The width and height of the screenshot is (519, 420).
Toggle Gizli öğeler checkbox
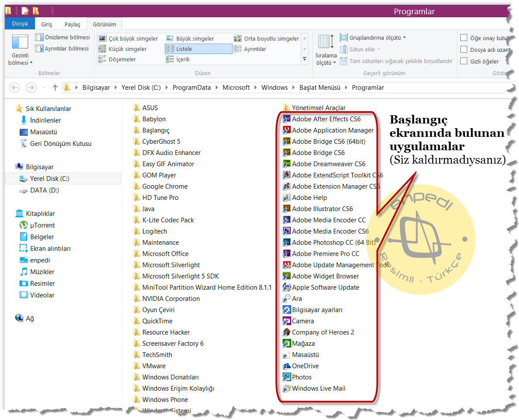[464, 61]
